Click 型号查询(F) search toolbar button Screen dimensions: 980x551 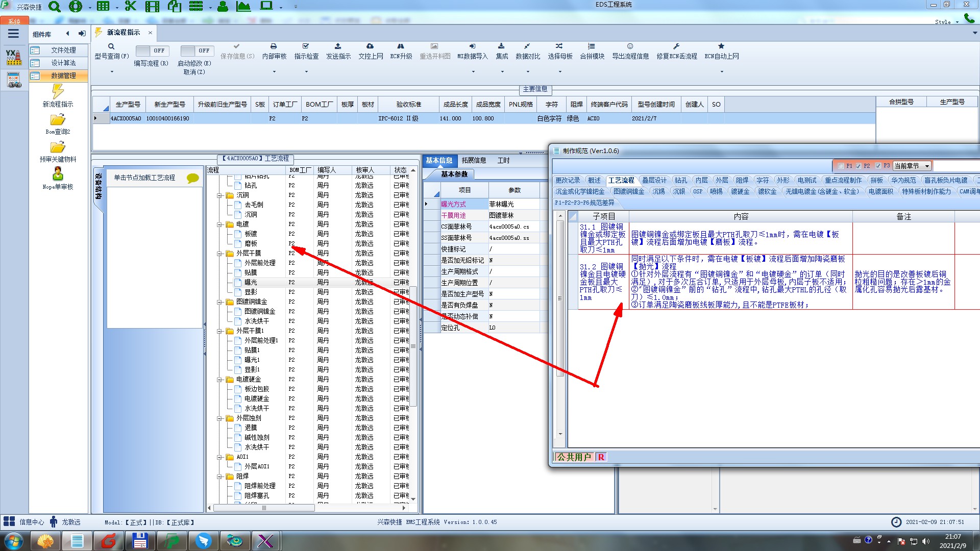[111, 52]
